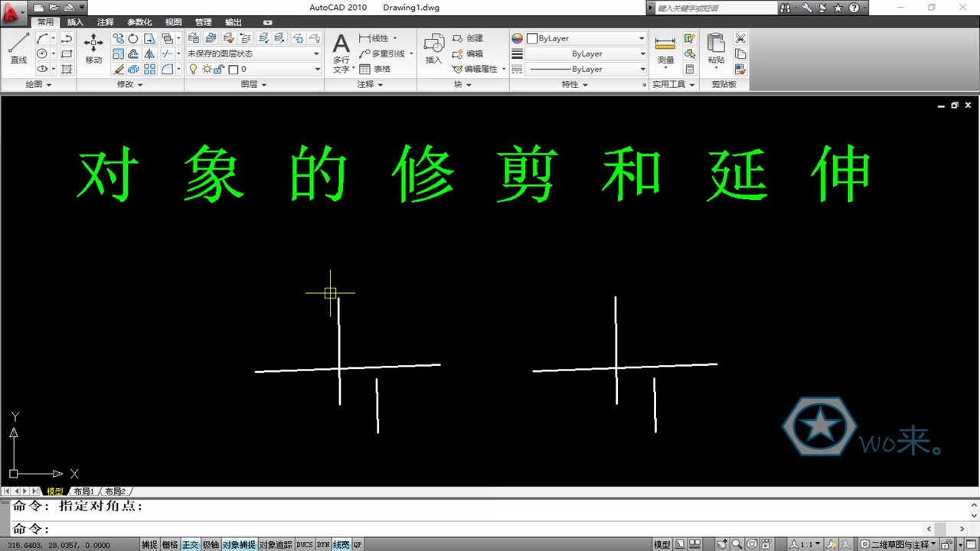Click the Insert block (插入) icon

tap(434, 49)
